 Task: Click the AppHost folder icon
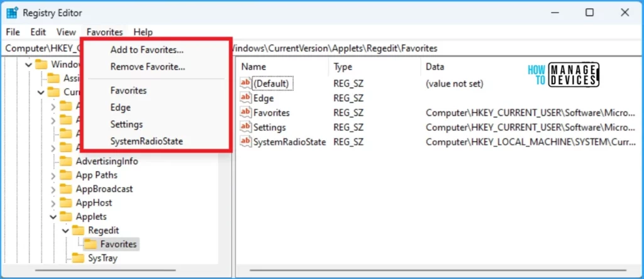pyautogui.click(x=65, y=203)
